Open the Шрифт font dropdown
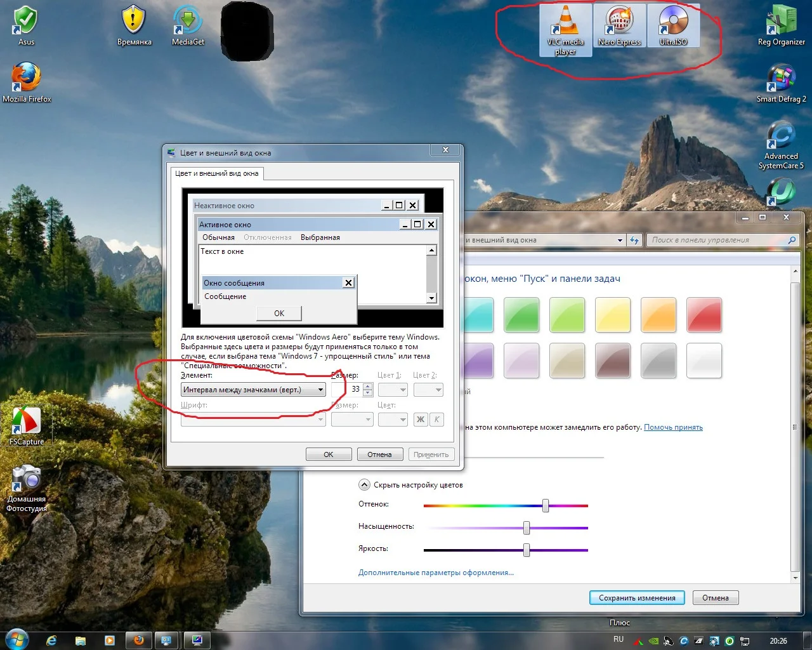 (253, 420)
